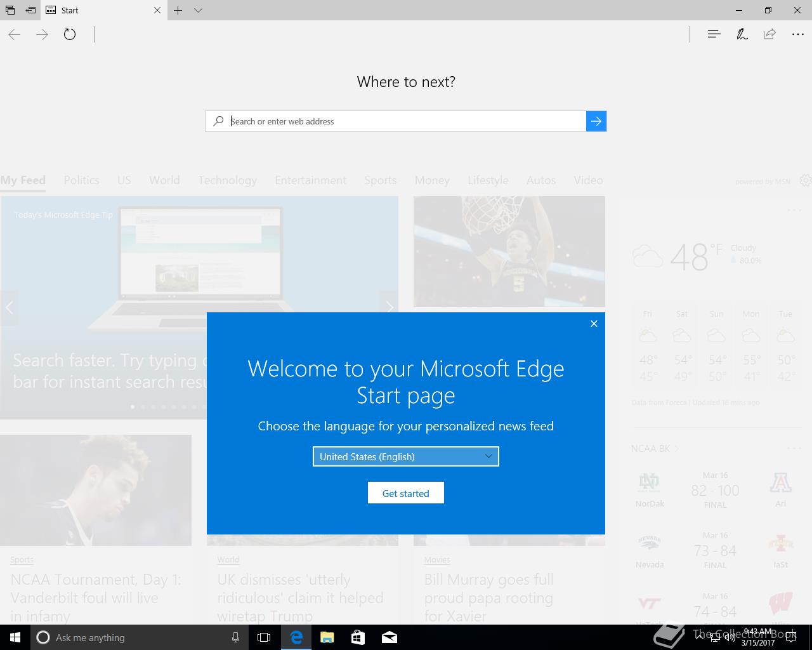Screen dimensions: 812x650
Task: Click the Share icon in toolbar
Action: (769, 34)
